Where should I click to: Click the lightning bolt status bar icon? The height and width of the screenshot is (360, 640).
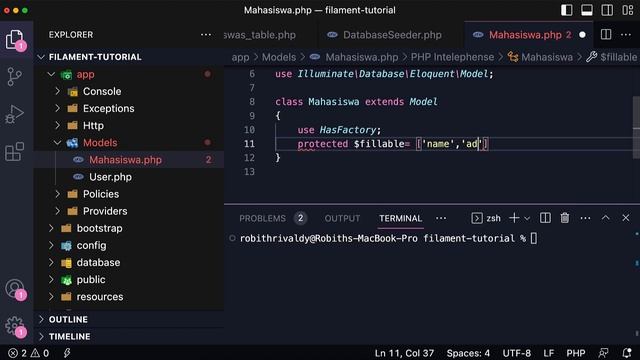point(67,353)
